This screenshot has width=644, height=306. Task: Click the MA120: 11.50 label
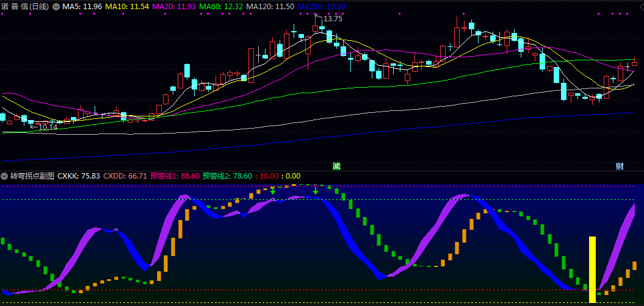click(269, 7)
